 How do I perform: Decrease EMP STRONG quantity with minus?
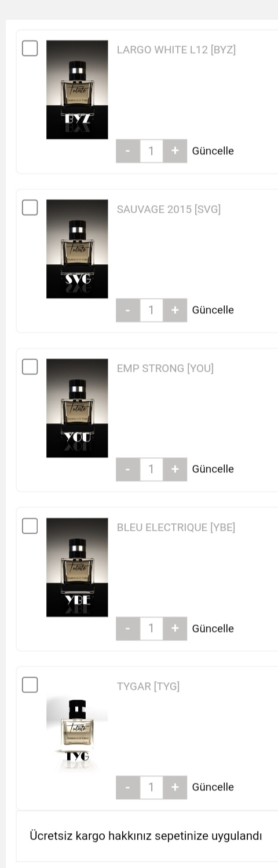[x=127, y=469]
